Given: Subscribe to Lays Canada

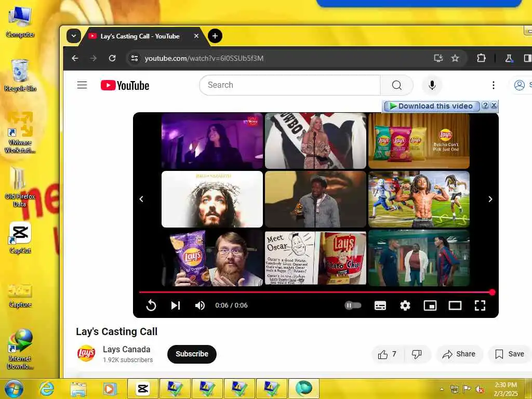Looking at the screenshot, I should tap(192, 354).
